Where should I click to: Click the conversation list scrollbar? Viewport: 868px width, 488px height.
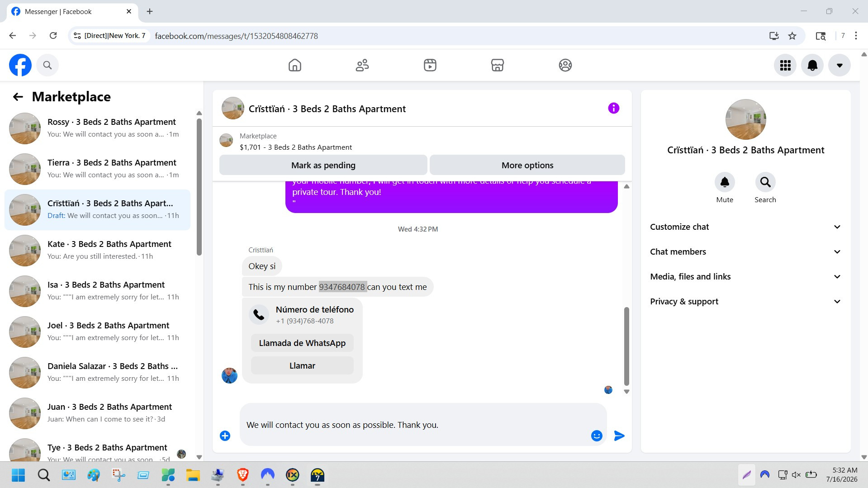click(199, 188)
